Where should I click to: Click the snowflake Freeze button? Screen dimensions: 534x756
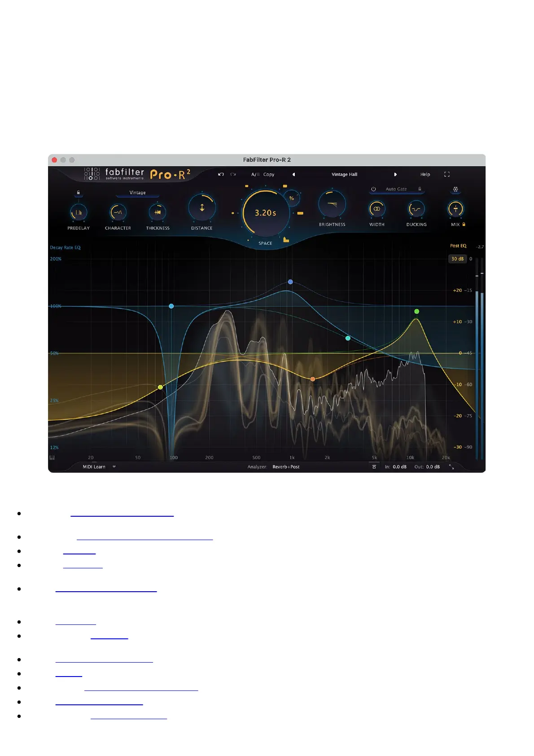pyautogui.click(x=455, y=189)
